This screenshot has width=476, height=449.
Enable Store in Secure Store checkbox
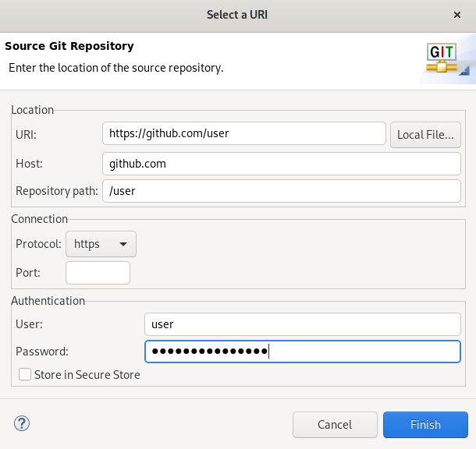click(26, 375)
